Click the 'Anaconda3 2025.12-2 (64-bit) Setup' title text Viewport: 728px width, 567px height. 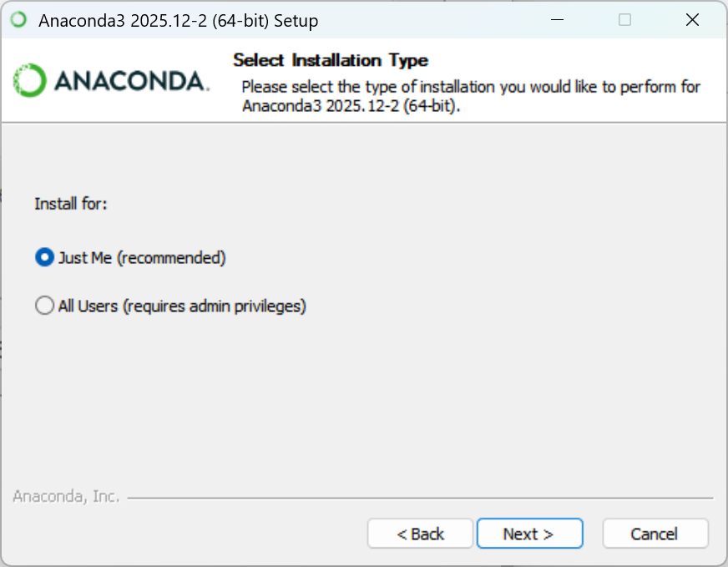[x=178, y=21]
